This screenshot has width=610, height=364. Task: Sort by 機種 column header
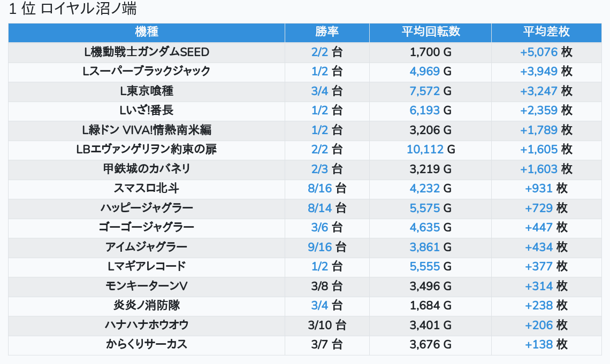click(x=147, y=32)
